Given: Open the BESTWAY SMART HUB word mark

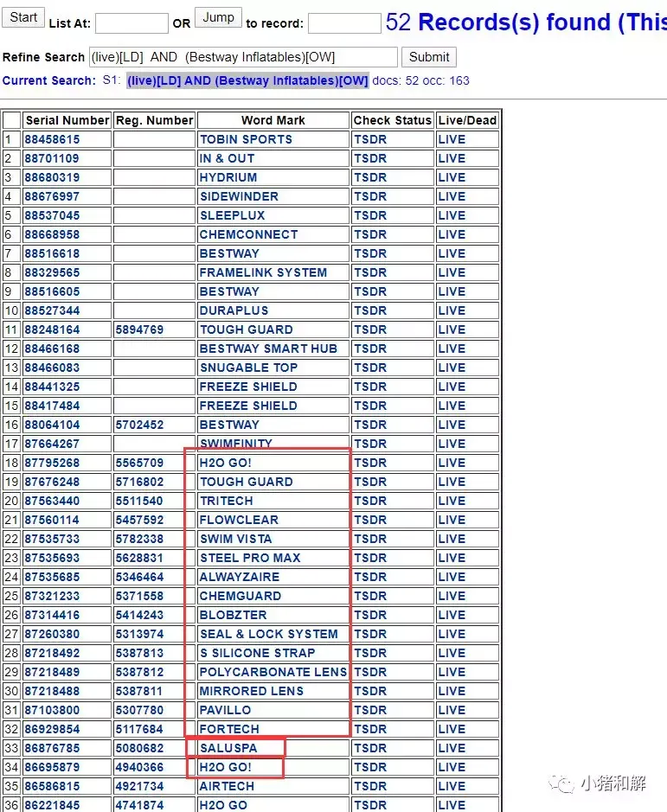Looking at the screenshot, I should [x=268, y=349].
